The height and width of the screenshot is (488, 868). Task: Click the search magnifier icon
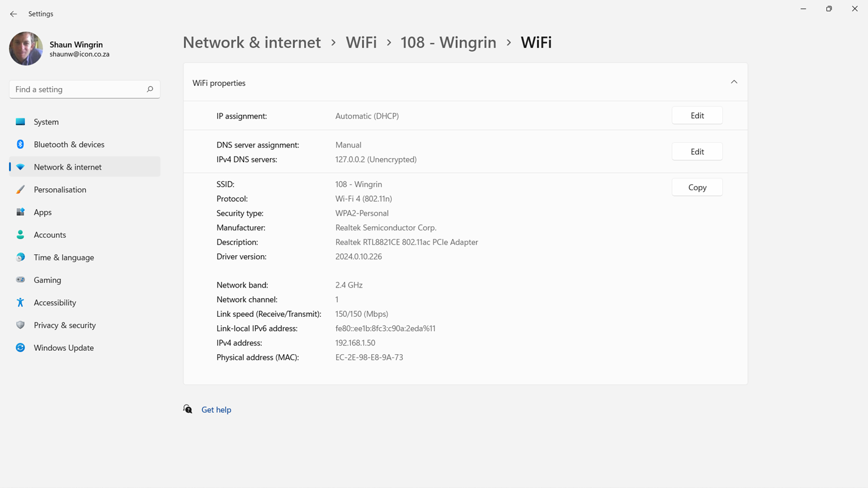150,89
